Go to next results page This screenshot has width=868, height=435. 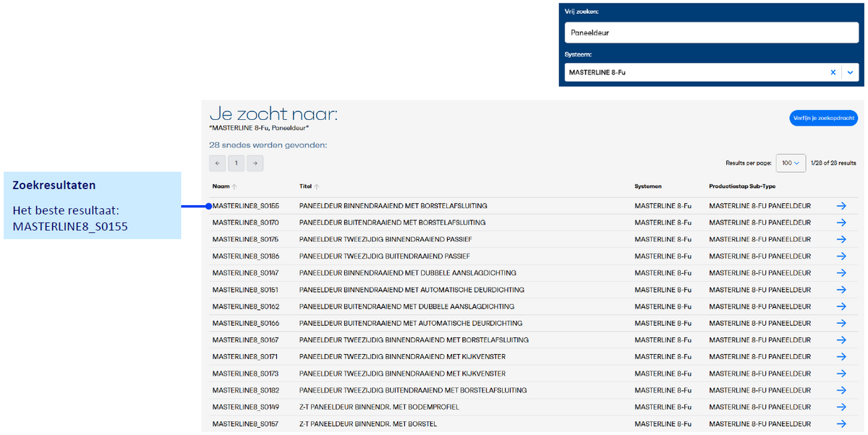tap(255, 163)
